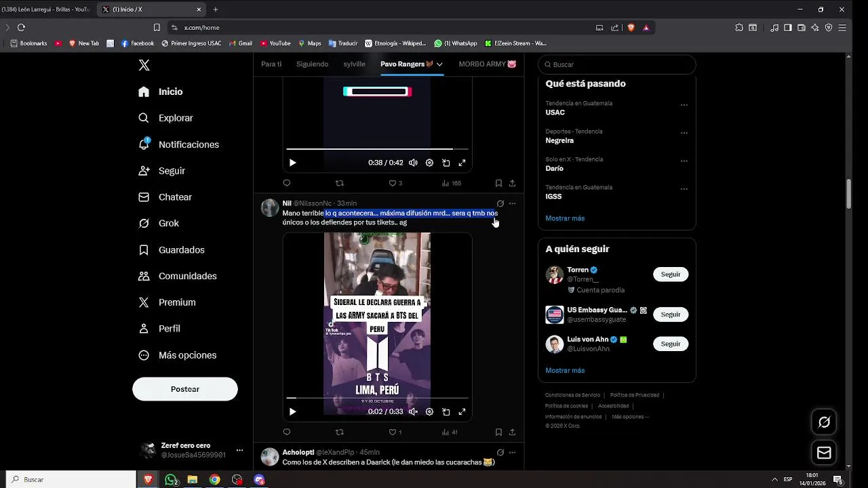Viewport: 868px width, 488px height.
Task: Play the first video at 0:38
Action: tap(292, 163)
